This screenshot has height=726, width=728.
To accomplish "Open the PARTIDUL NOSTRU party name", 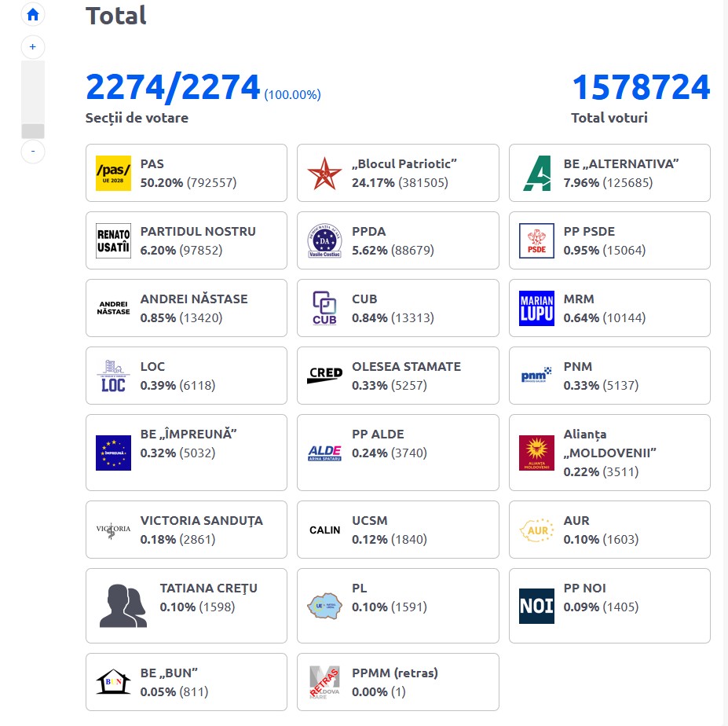I will point(198,231).
